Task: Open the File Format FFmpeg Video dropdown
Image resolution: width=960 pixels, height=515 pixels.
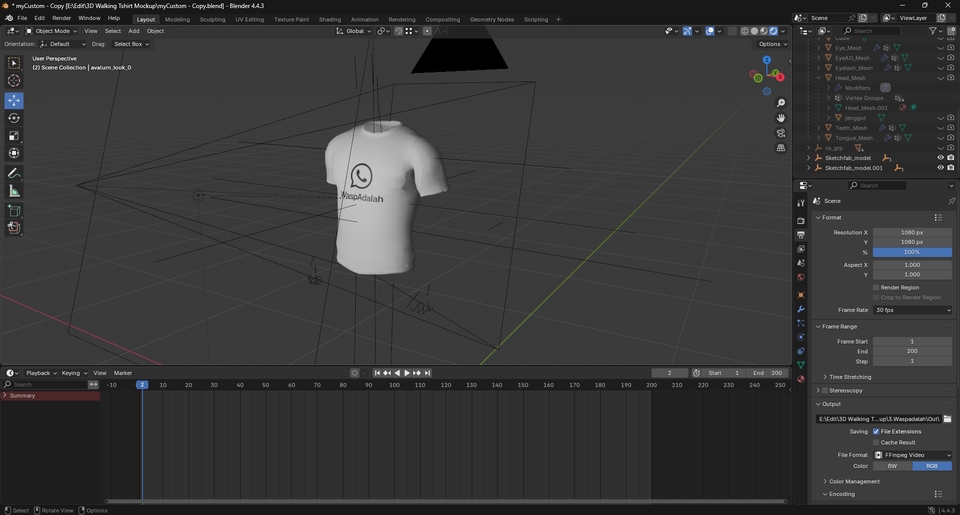Action: (912, 455)
